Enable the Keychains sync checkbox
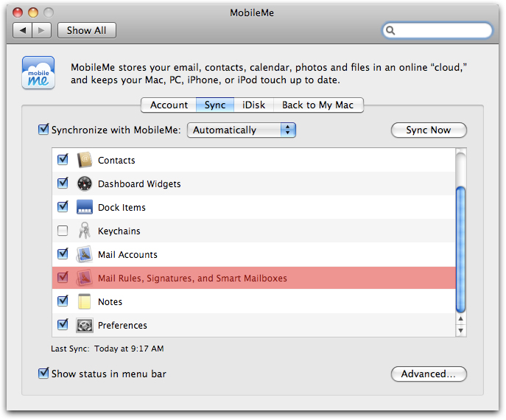Screen dimensions: 506x420 tap(63, 231)
